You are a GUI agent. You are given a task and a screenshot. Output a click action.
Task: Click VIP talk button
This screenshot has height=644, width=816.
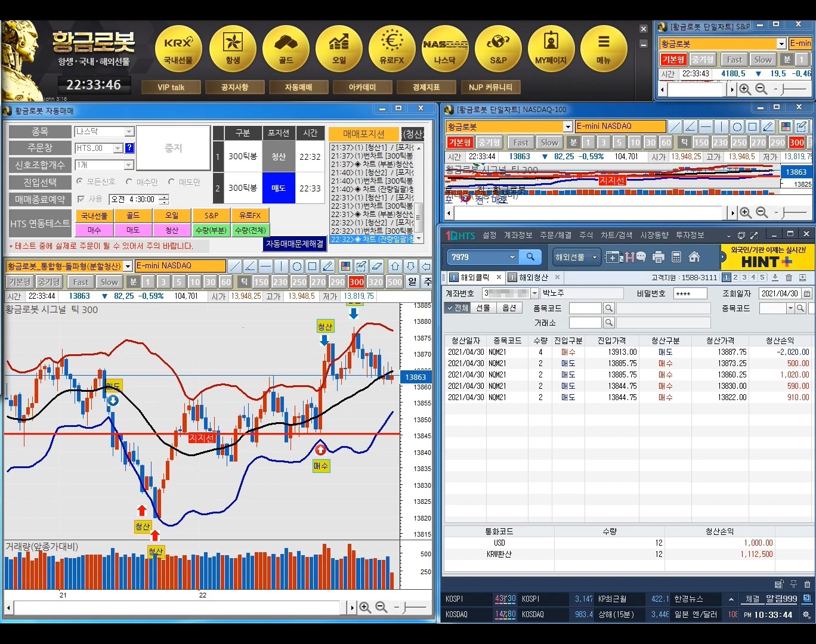point(171,87)
